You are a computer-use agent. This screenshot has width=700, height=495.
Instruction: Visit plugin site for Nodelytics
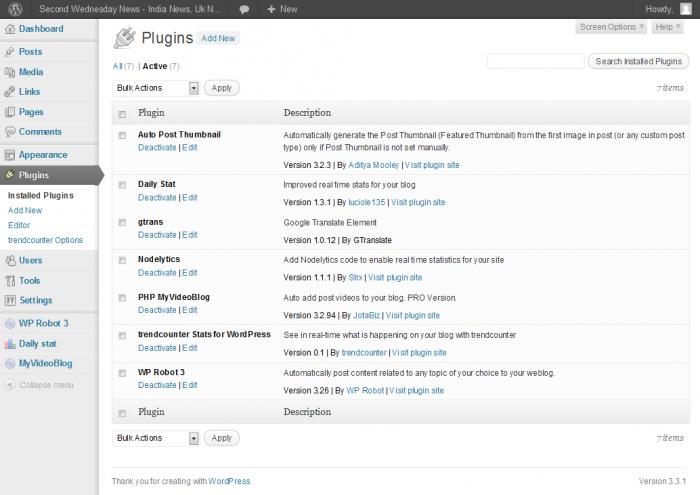395,278
